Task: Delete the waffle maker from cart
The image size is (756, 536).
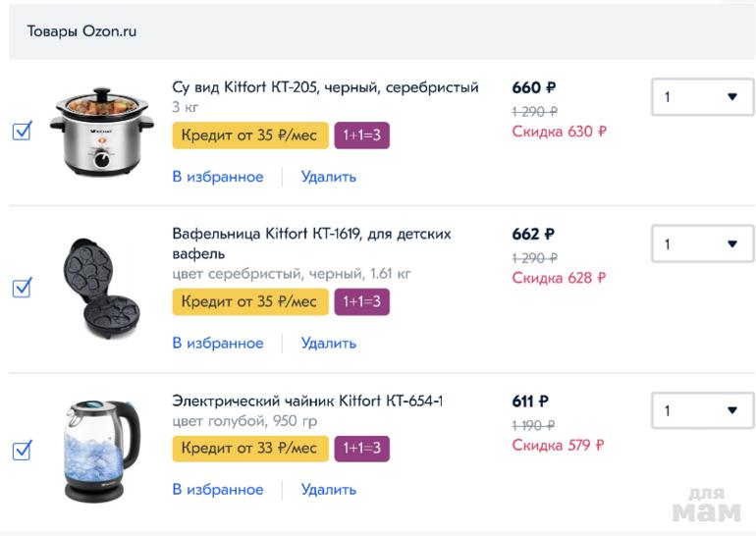Action: 329,344
